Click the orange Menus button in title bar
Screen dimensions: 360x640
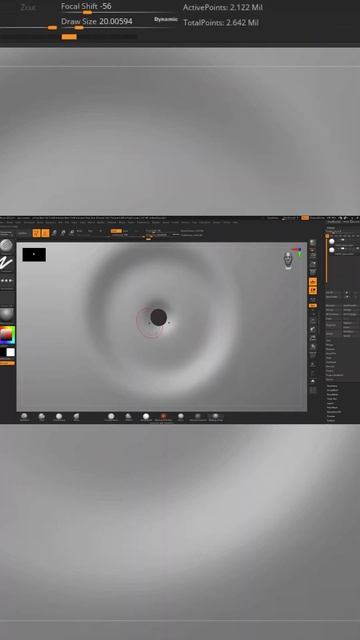tap(305, 218)
